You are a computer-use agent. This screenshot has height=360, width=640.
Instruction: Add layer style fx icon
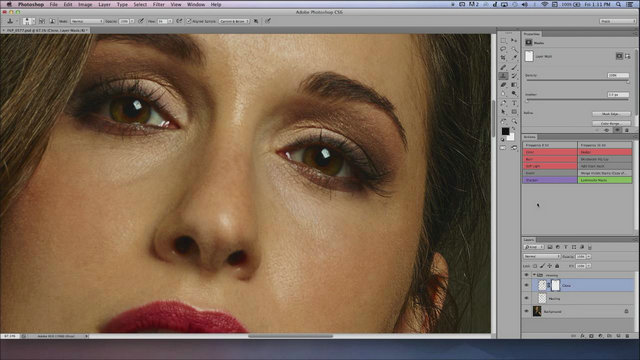(582, 336)
